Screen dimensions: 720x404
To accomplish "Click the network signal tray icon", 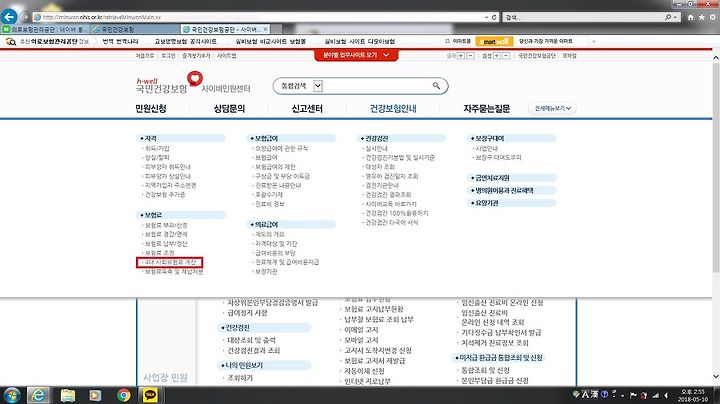I will click(x=655, y=395).
